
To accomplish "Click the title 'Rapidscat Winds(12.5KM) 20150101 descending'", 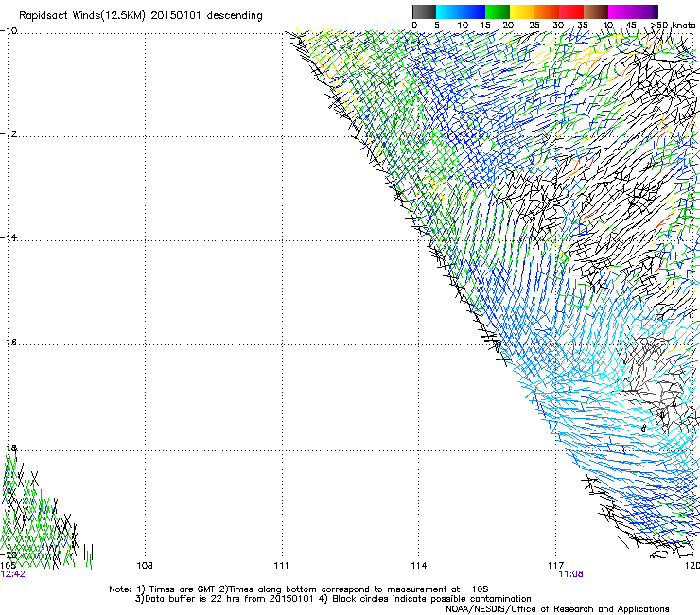I will [x=141, y=16].
